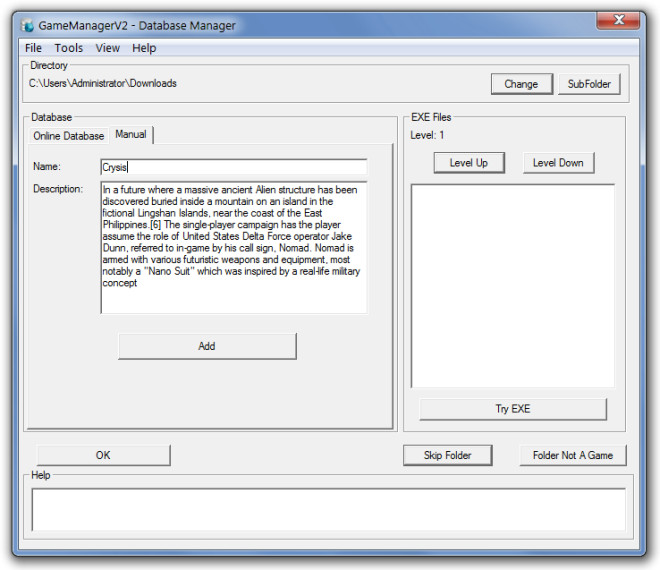Open the Tools menu
This screenshot has width=660, height=570.
click(69, 48)
